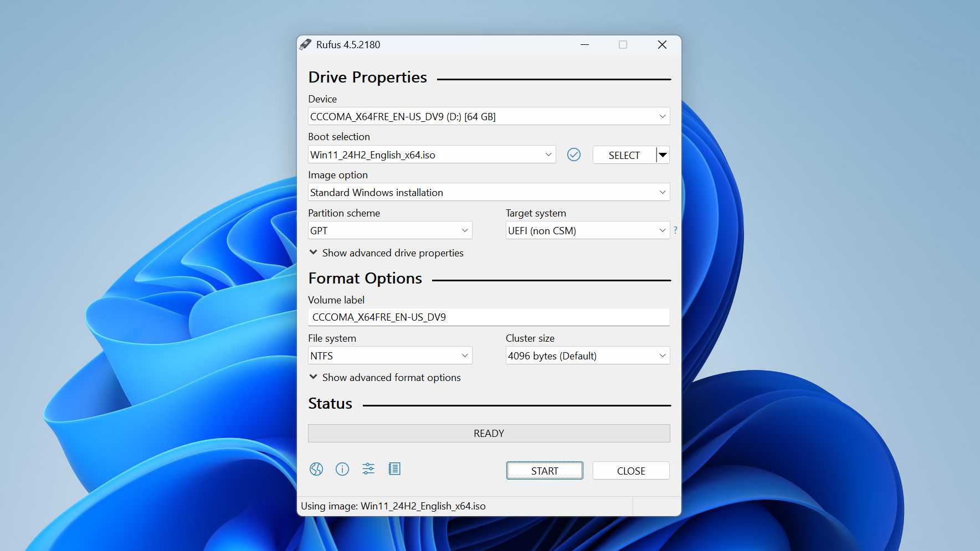Open the language selection globe icon
Viewport: 980px width, 551px height.
[316, 469]
